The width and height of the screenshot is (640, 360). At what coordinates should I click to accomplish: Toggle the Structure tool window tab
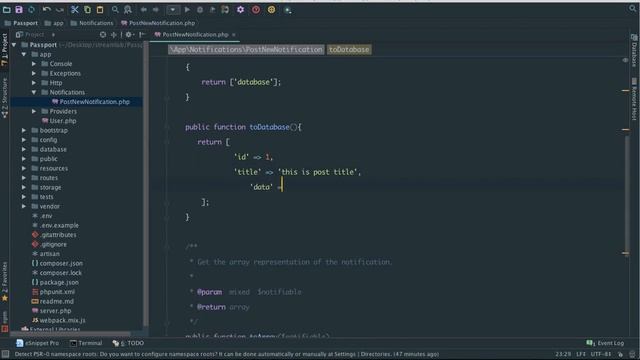pyautogui.click(x=4, y=98)
